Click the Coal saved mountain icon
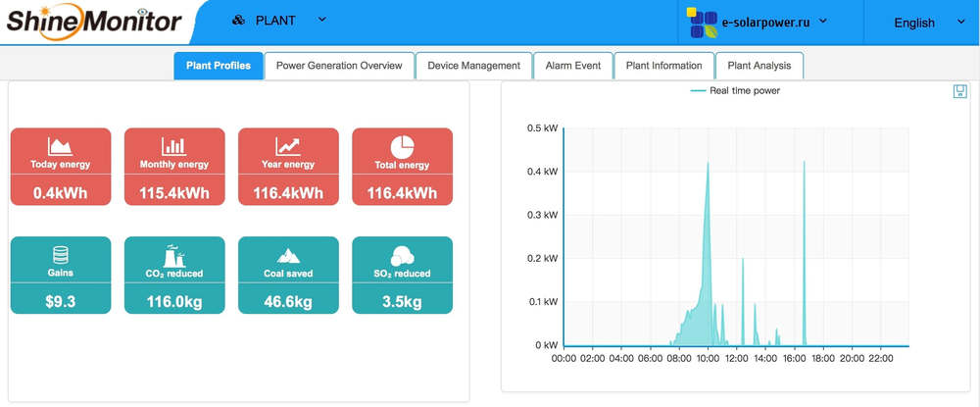The width and height of the screenshot is (980, 407). (288, 256)
